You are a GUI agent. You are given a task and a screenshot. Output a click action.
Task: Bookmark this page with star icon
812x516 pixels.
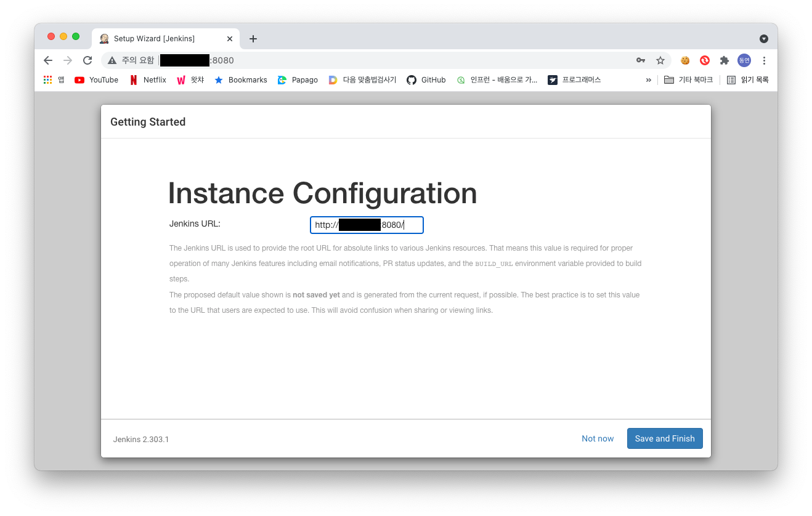660,60
